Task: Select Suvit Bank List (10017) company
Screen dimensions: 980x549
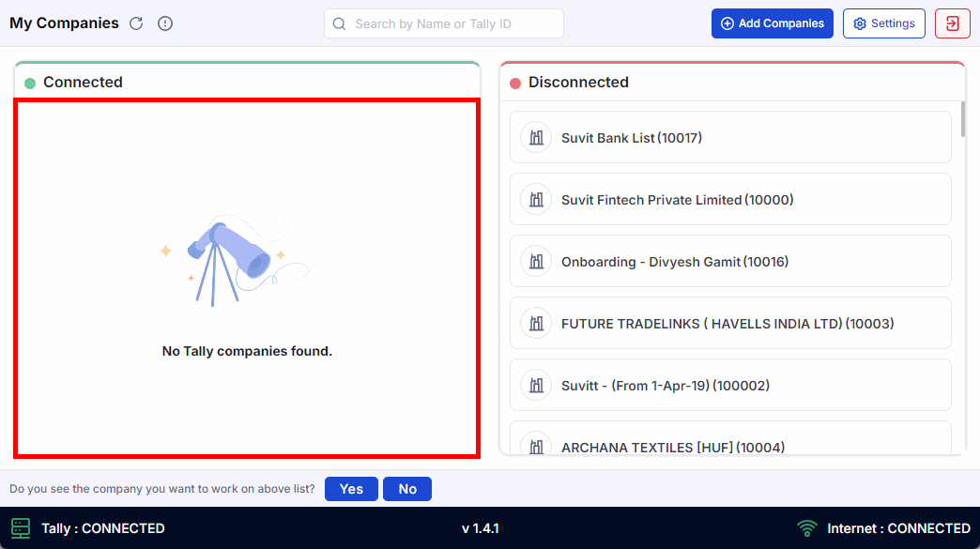Action: 730,137
